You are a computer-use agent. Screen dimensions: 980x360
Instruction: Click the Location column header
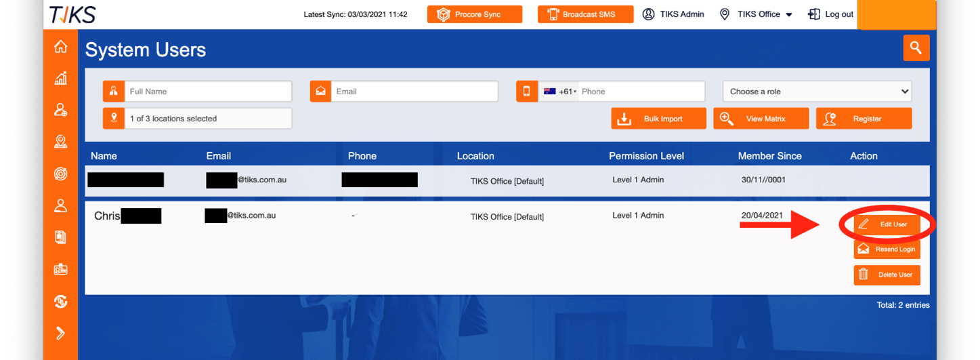click(475, 156)
